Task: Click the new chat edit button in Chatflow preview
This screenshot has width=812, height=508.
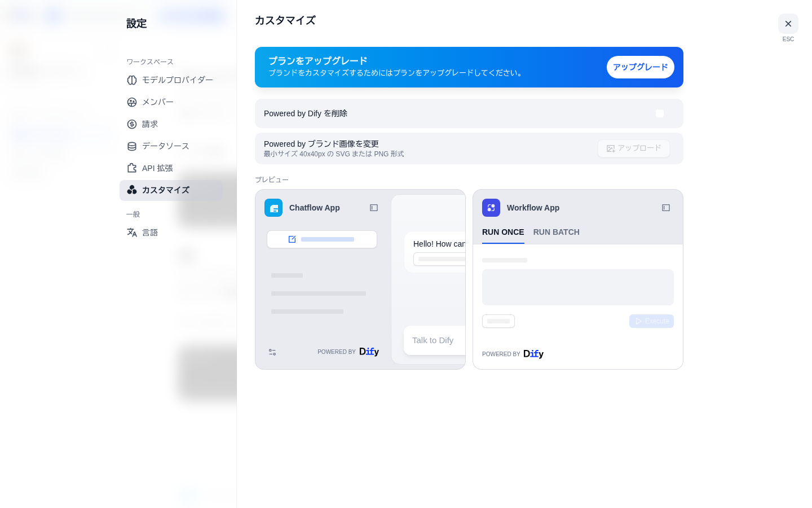Action: coord(322,239)
